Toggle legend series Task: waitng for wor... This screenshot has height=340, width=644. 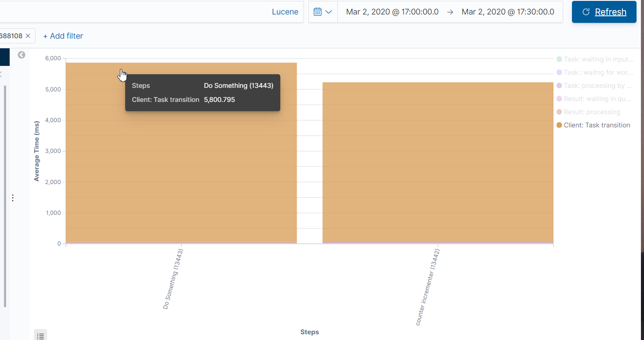599,72
